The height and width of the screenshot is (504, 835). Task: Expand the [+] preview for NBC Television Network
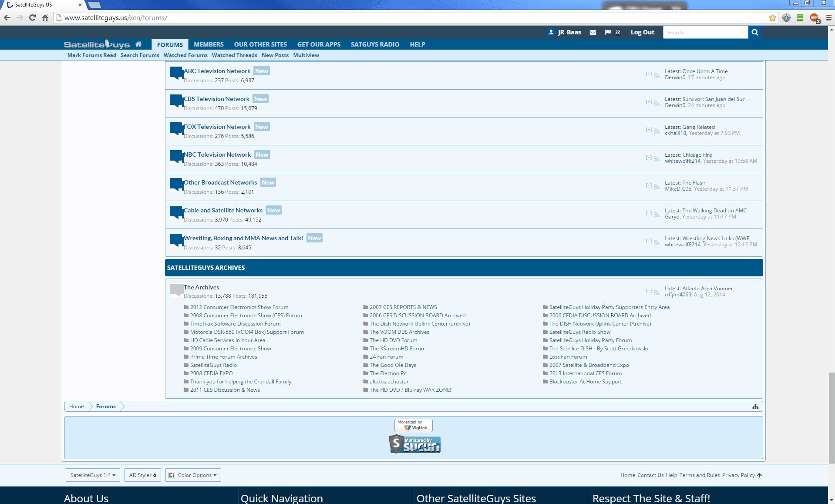(649, 158)
